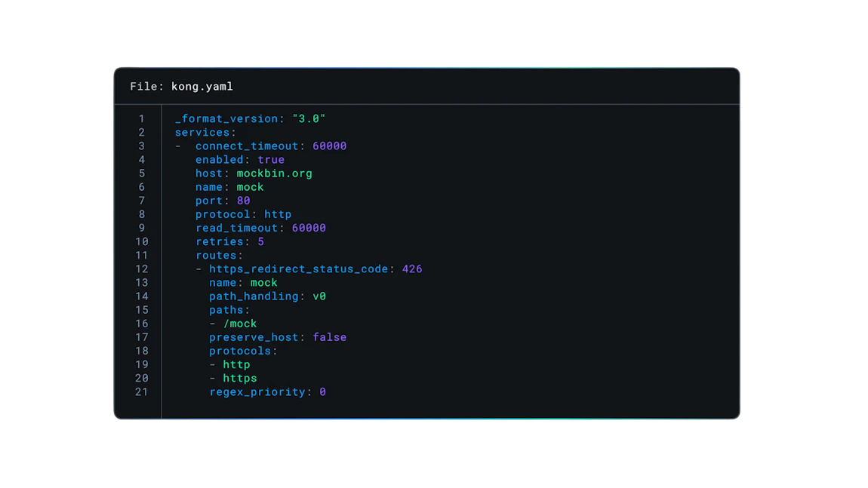Click line number 1 in the gutter
The height and width of the screenshot is (488, 868).
(142, 119)
